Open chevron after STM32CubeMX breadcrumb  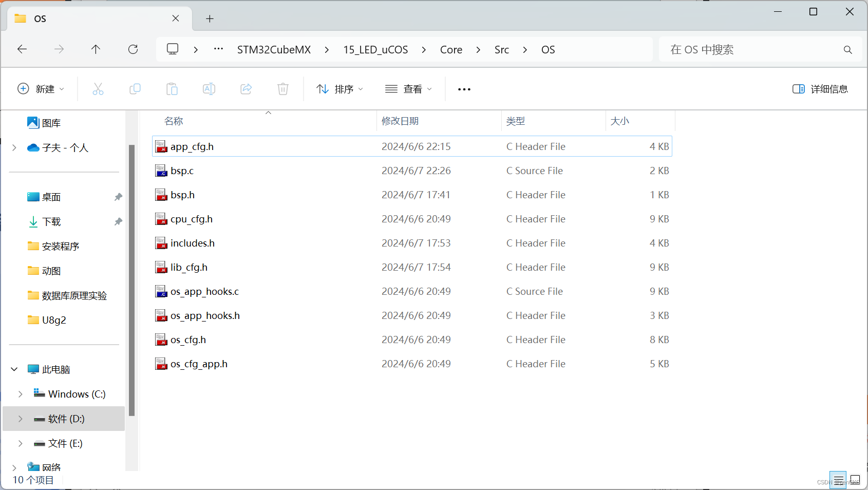coord(327,50)
